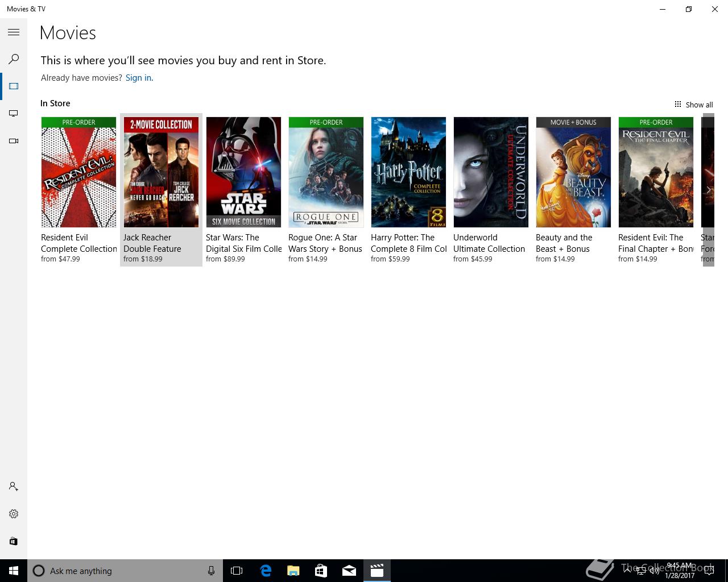728x582 pixels.
Task: Open Resident Evil The Final Chapter poster
Action: 656,172
